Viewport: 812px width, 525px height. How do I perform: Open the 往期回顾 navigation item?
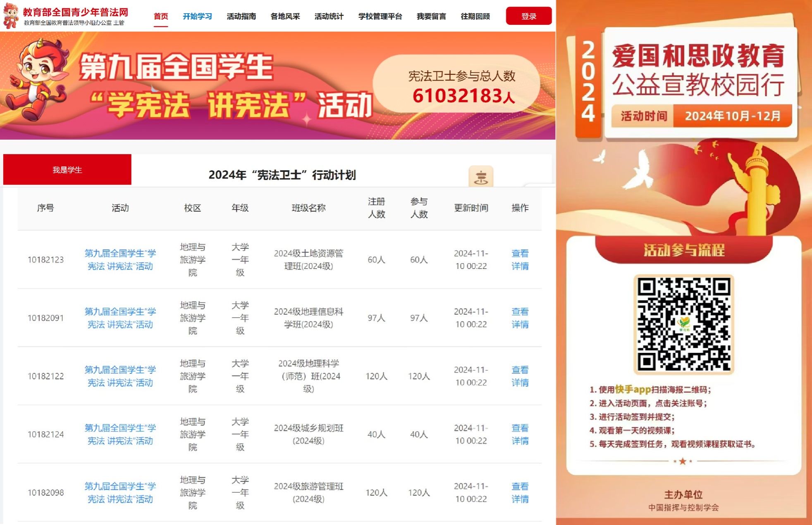coord(475,17)
